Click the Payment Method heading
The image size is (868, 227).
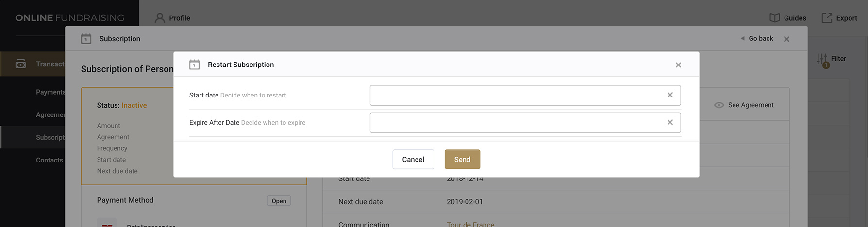(x=125, y=200)
